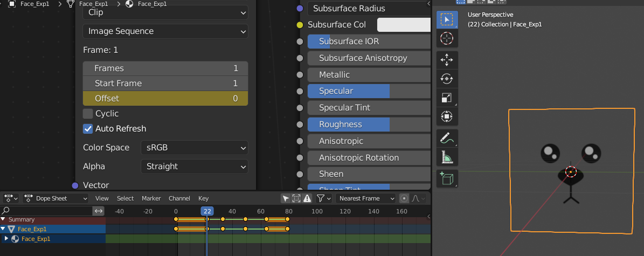
Task: Open the Alpha Straight dropdown
Action: pyautogui.click(x=194, y=167)
